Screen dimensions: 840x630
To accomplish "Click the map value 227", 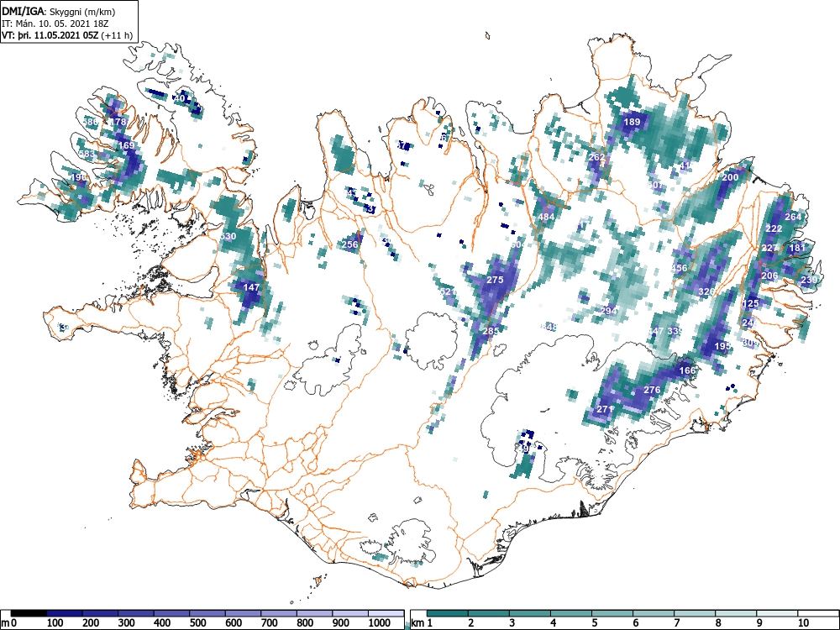I will click(x=769, y=248).
